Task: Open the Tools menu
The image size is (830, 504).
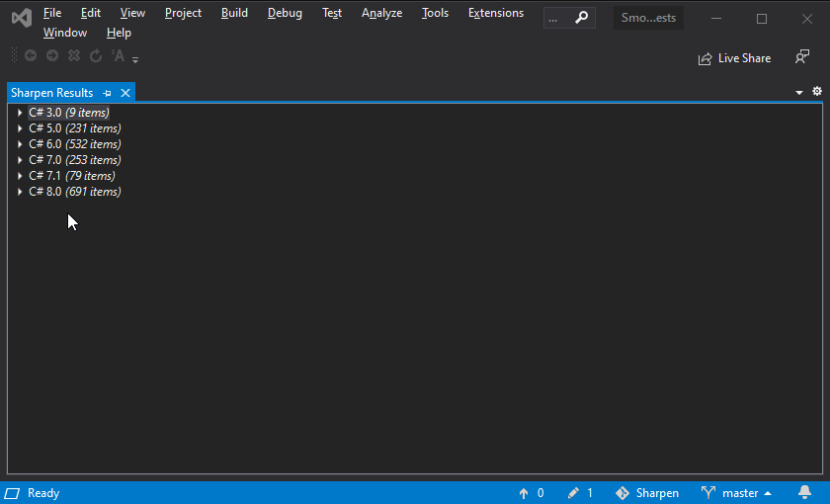Action: point(435,13)
